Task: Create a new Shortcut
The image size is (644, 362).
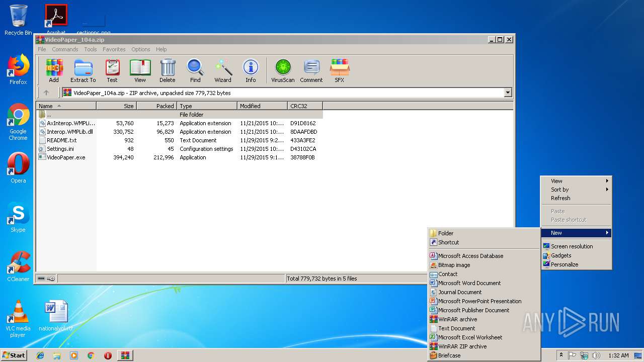Action: (484, 242)
